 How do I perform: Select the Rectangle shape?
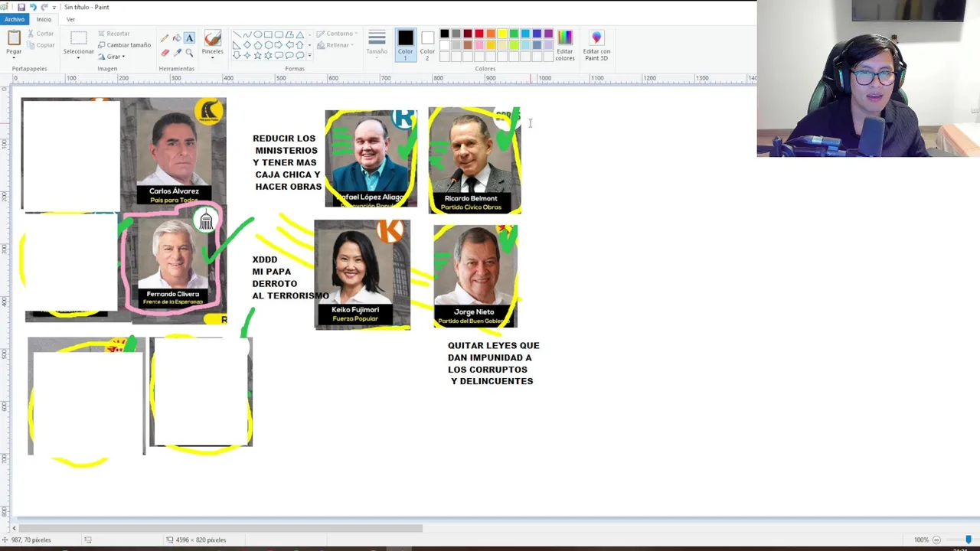(268, 34)
